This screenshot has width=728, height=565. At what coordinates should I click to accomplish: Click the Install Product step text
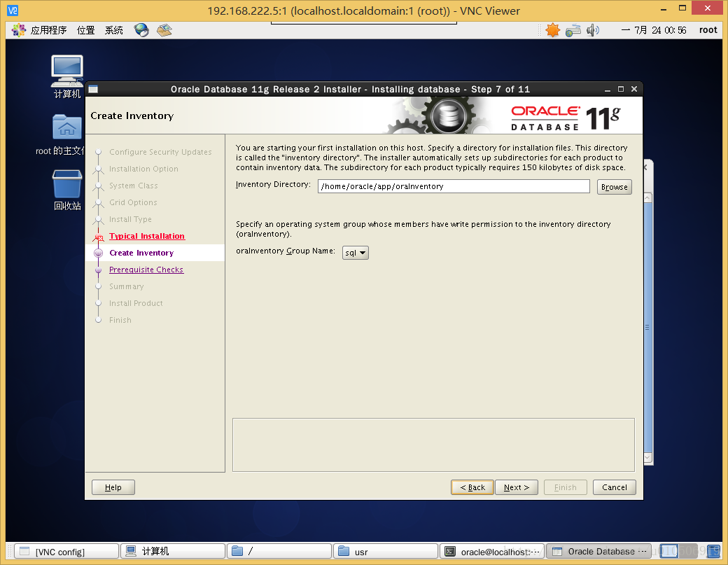(x=136, y=303)
